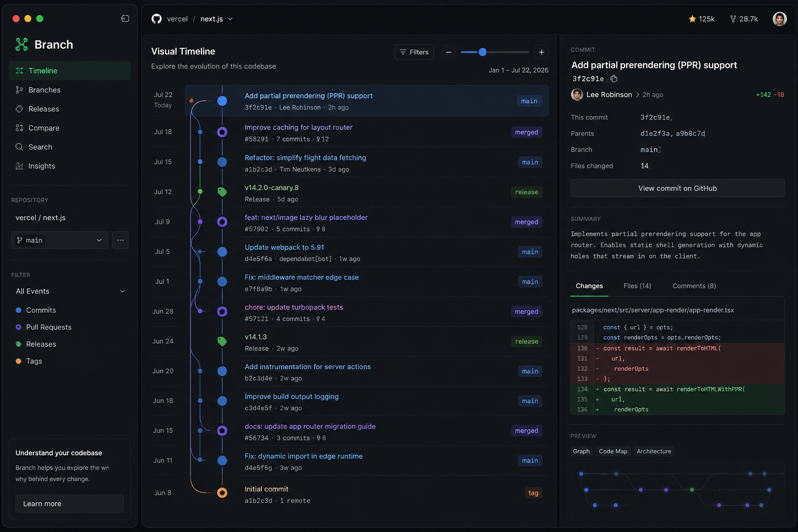Click commit node for Add instrumentation
This screenshot has height=532, width=798.
(222, 371)
